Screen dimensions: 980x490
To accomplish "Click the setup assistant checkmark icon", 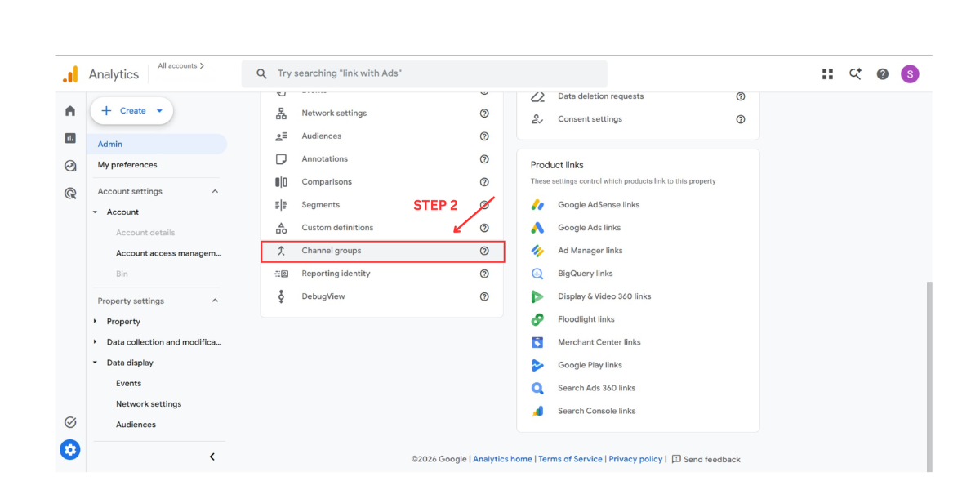I will point(70,422).
